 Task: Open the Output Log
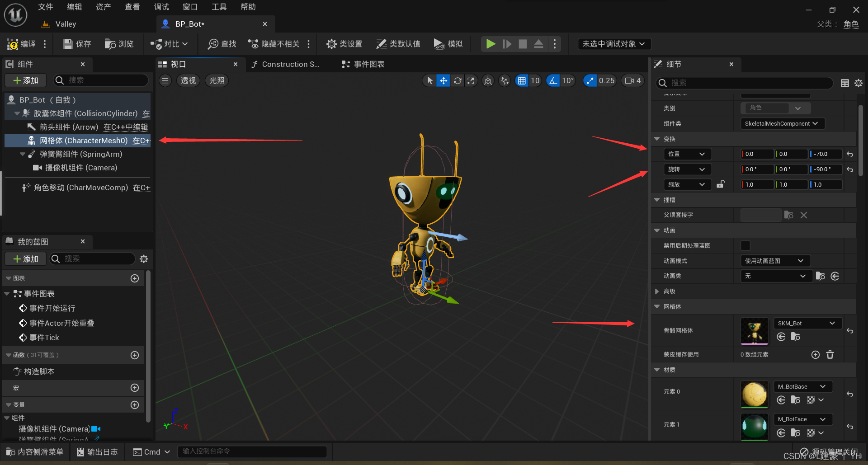[97, 452]
